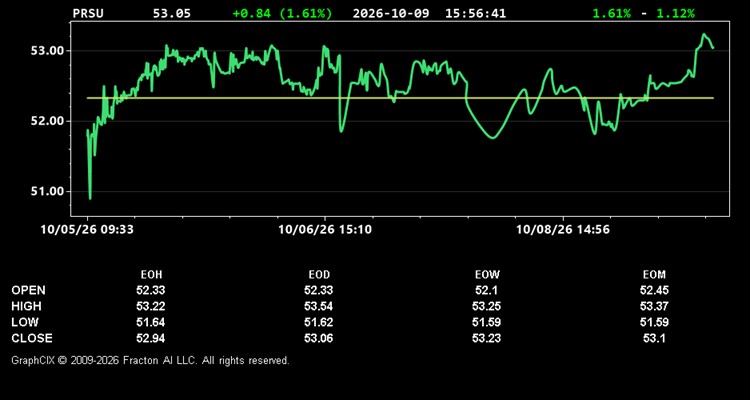Select the date 2026-10-09
Viewport: 750px width, 400px height.
coord(391,13)
